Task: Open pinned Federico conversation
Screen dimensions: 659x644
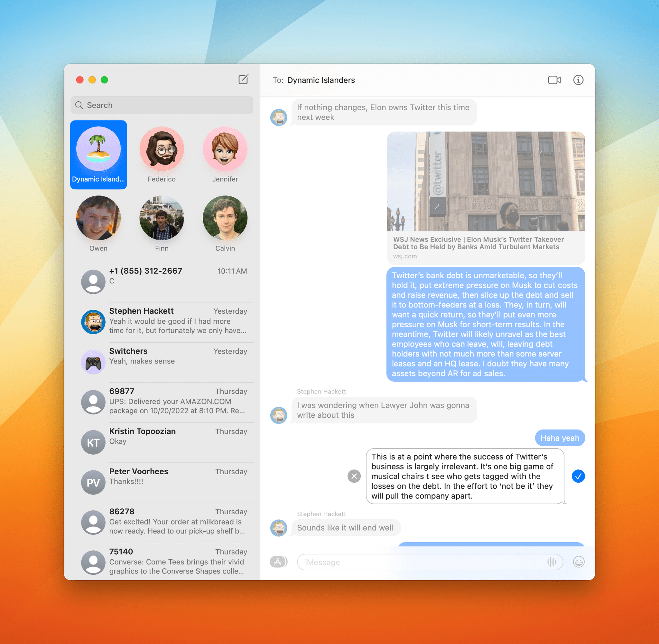Action: pos(162,155)
